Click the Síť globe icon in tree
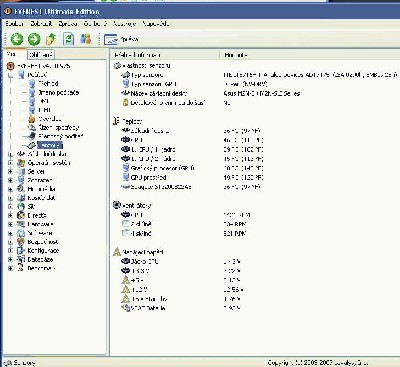The width and height of the screenshot is (400, 367). [x=21, y=207]
